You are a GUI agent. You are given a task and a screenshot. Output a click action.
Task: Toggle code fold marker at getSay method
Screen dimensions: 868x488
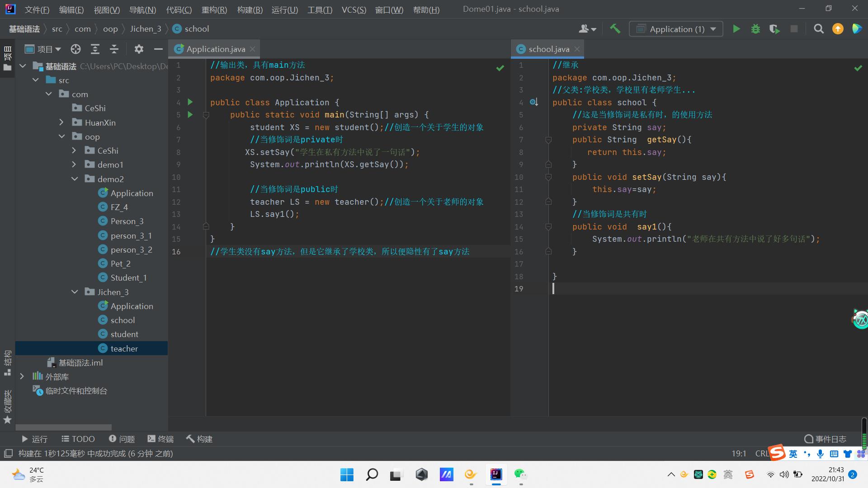[x=548, y=140]
